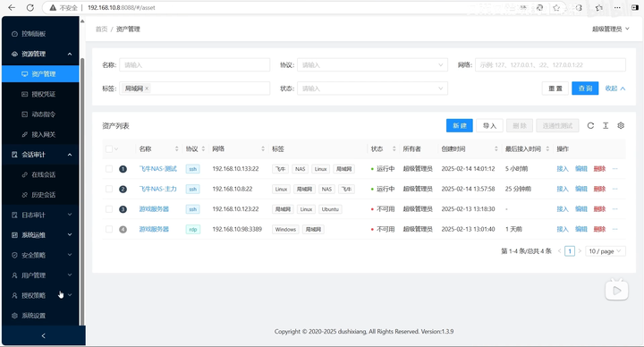
Task: Click the 名称 search input
Action: coord(195,65)
